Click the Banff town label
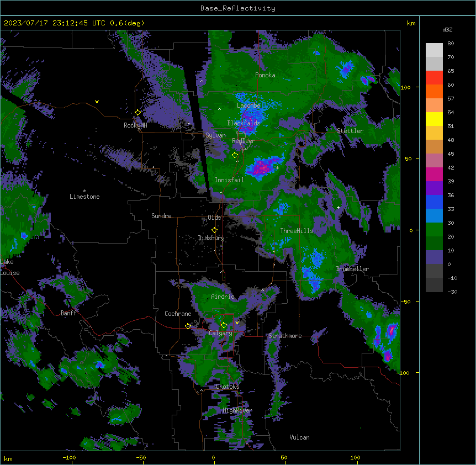Viewport: 476px width, 465px height. [x=68, y=313]
